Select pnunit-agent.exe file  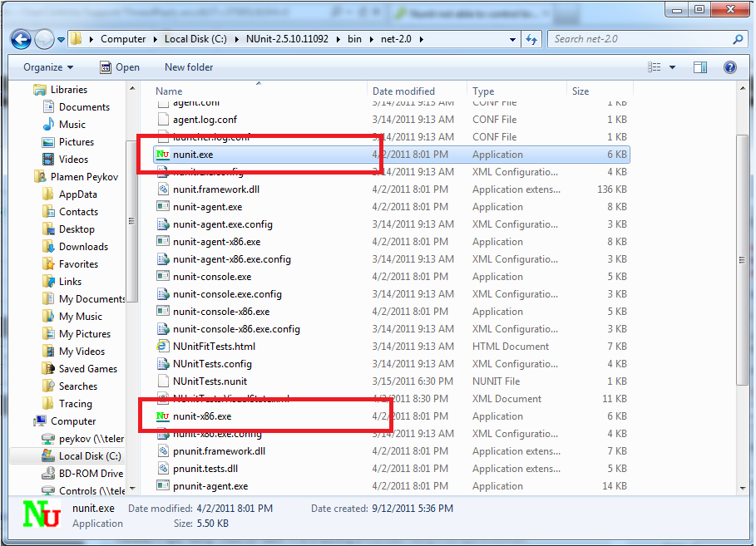[x=210, y=486]
